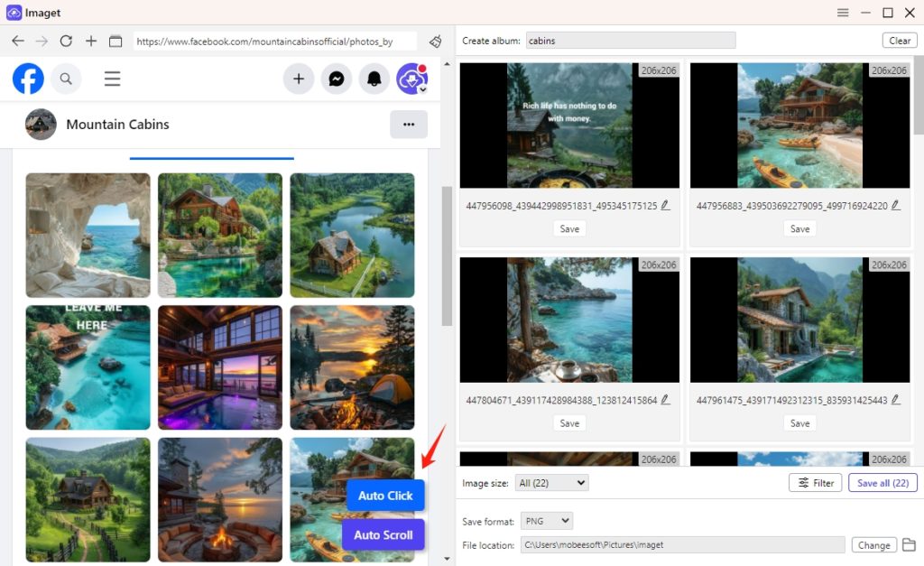Image resolution: width=924 pixels, height=566 pixels.
Task: Open the Image size dropdown showing All (22)
Action: click(x=551, y=482)
